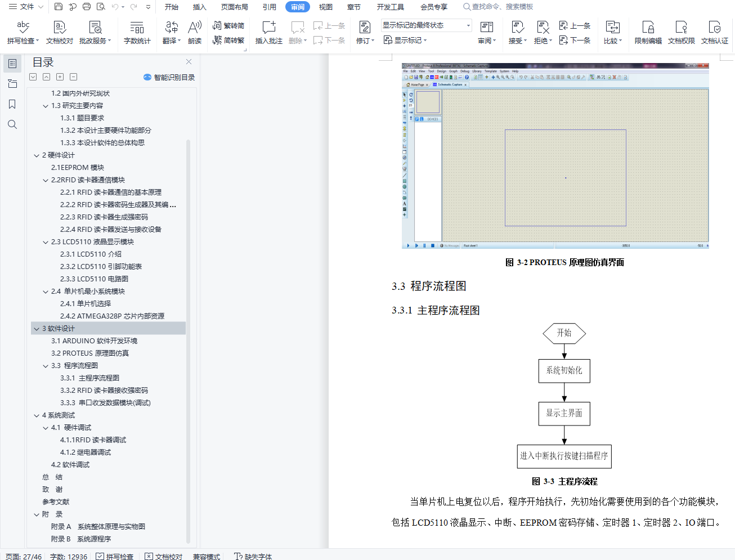Screen dimensions: 735x560
Task: Accept the change (接受)
Action: click(518, 32)
